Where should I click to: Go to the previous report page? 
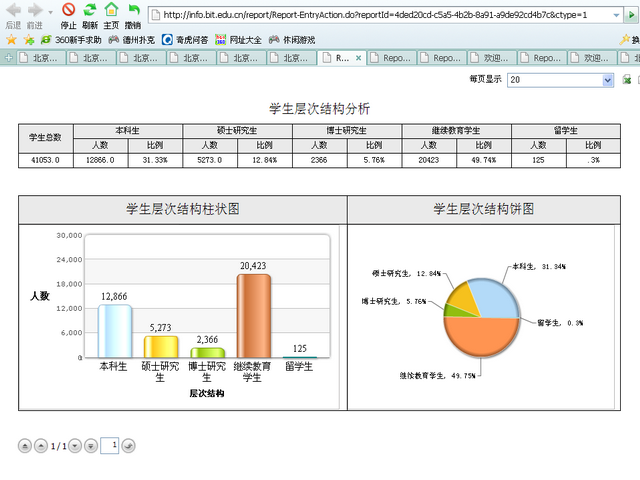coord(40,445)
